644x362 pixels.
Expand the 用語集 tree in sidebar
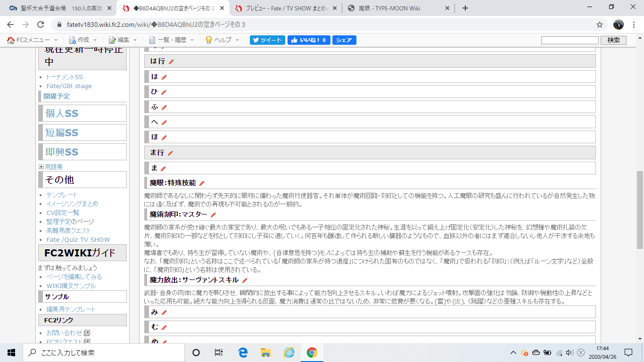41,167
